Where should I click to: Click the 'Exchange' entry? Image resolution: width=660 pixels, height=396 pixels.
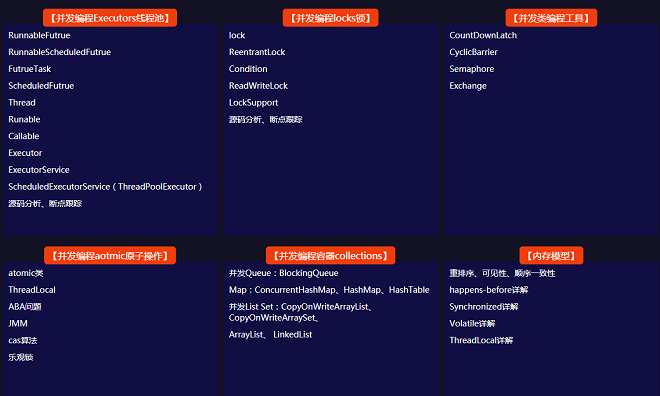click(x=468, y=86)
